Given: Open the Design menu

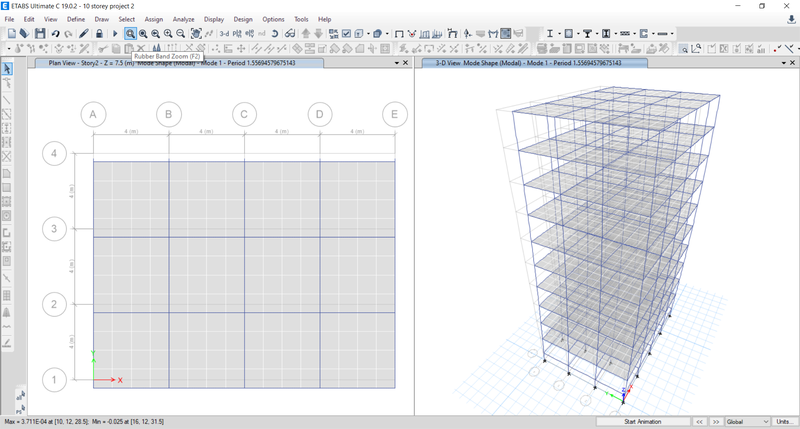Looking at the screenshot, I should [x=243, y=19].
